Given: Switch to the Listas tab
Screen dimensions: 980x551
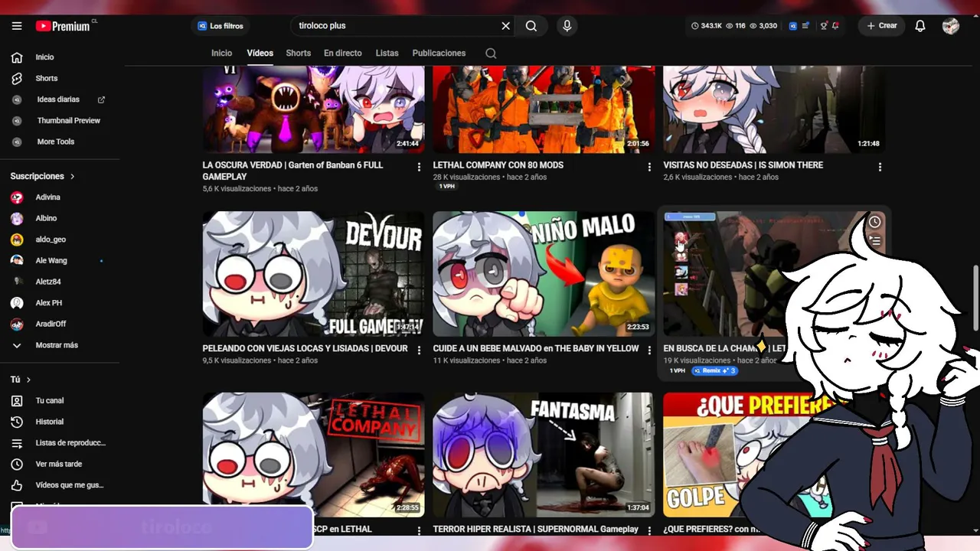Looking at the screenshot, I should click(x=387, y=54).
